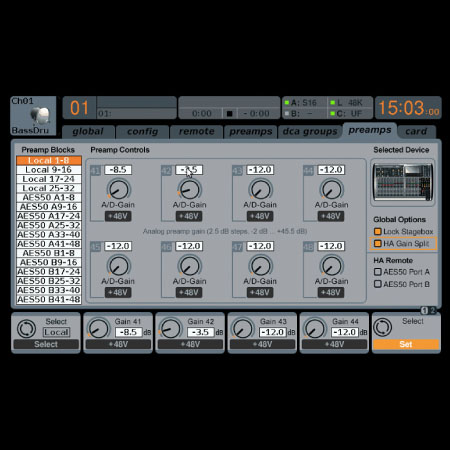Click the Gain 41 knob in bottom strip

point(99,328)
